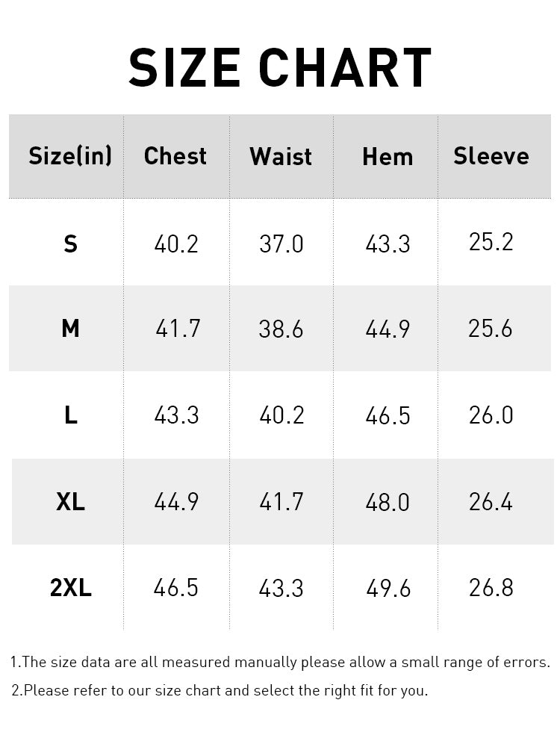The height and width of the screenshot is (747, 560).
Task: Click the M size row label
Action: 70,329
